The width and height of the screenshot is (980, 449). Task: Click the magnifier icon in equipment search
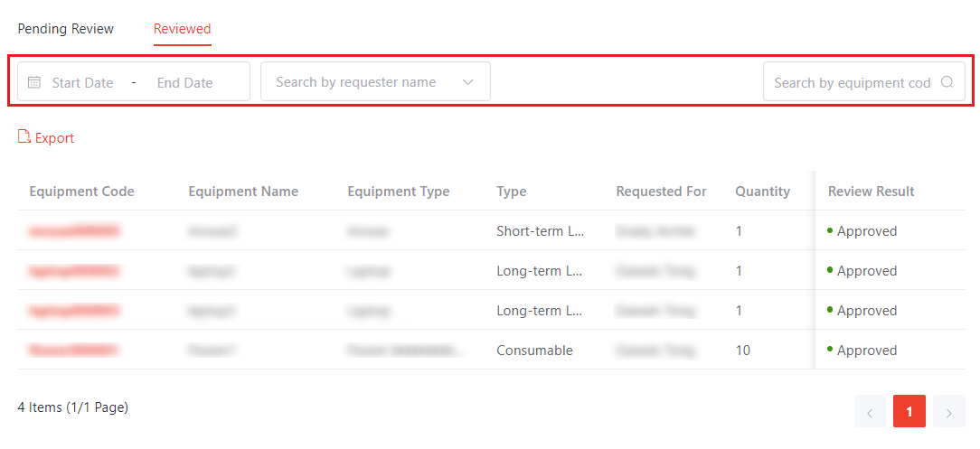pos(947,82)
